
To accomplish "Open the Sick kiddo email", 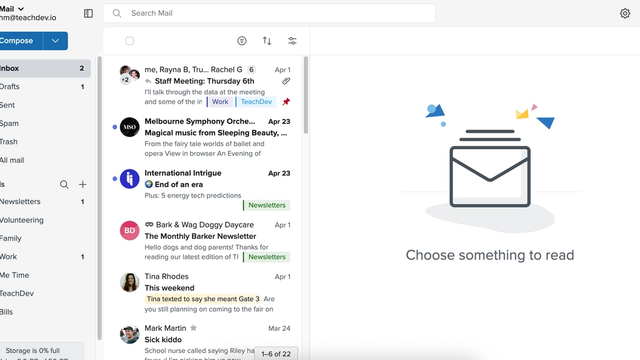I will pos(163,340).
